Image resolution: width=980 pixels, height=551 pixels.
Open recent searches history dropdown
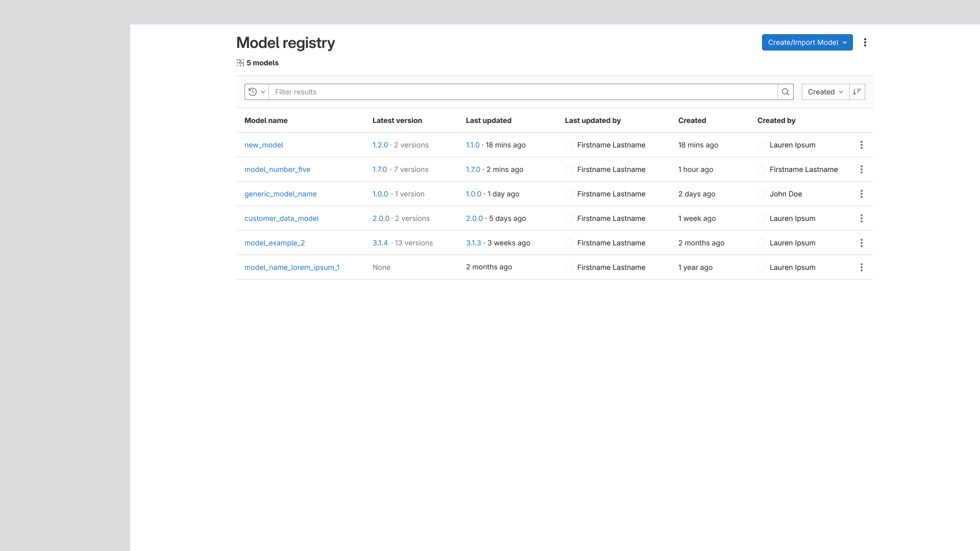tap(257, 92)
